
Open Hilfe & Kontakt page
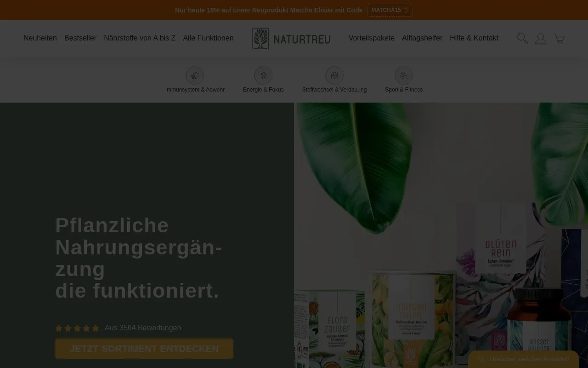tap(474, 38)
